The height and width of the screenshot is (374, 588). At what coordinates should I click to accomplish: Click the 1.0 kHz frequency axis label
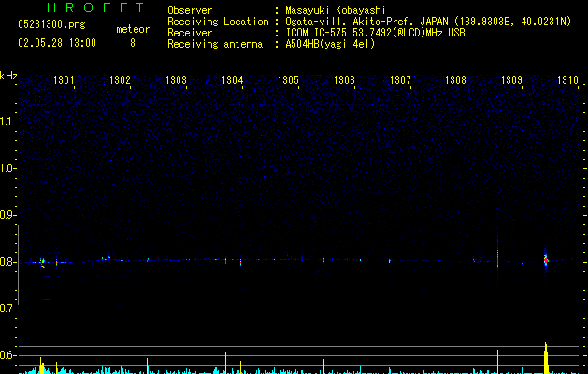pyautogui.click(x=7, y=168)
